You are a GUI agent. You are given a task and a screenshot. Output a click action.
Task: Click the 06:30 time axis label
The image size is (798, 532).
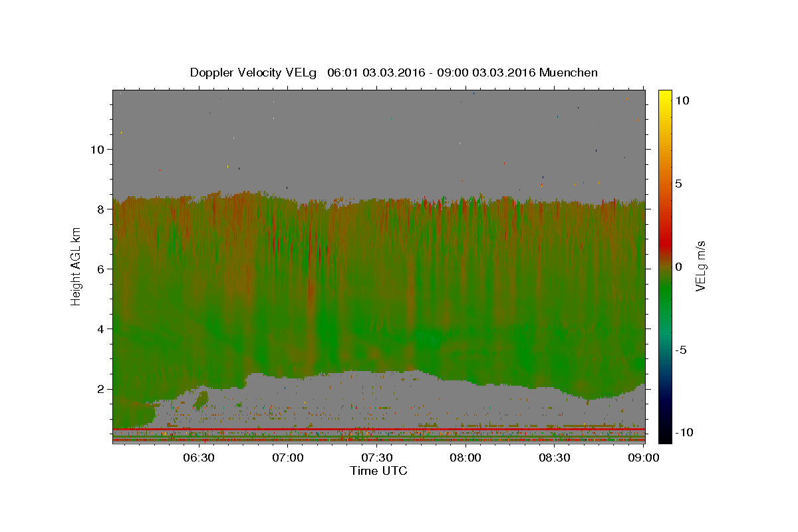(199, 458)
